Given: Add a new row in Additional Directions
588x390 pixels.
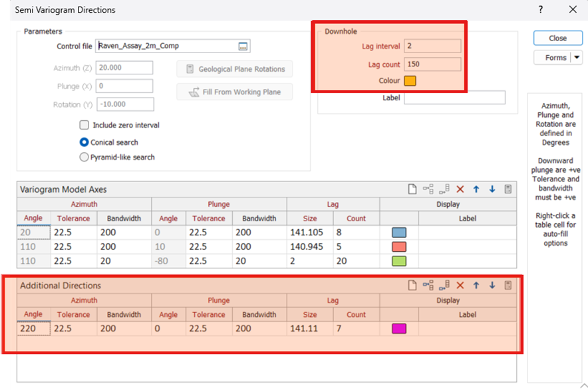Looking at the screenshot, I should (x=412, y=285).
